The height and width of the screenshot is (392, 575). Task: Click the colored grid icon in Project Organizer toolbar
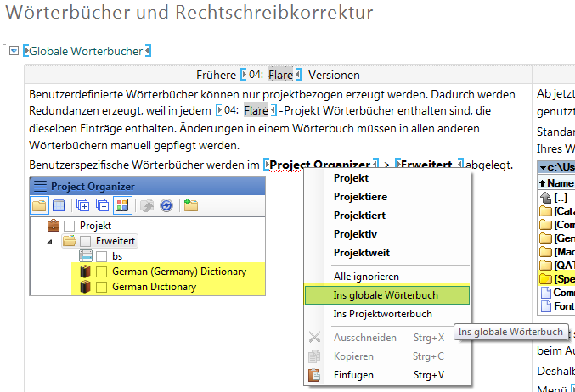[x=121, y=205]
